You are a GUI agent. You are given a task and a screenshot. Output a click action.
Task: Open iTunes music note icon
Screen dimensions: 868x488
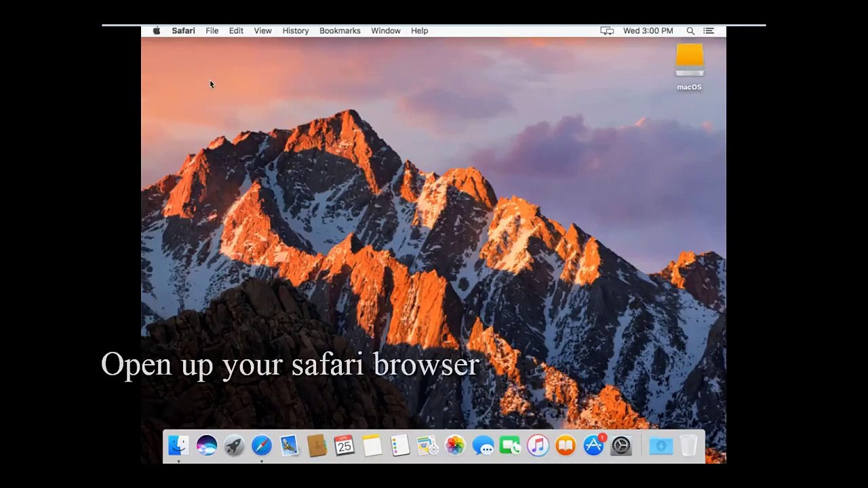(538, 445)
